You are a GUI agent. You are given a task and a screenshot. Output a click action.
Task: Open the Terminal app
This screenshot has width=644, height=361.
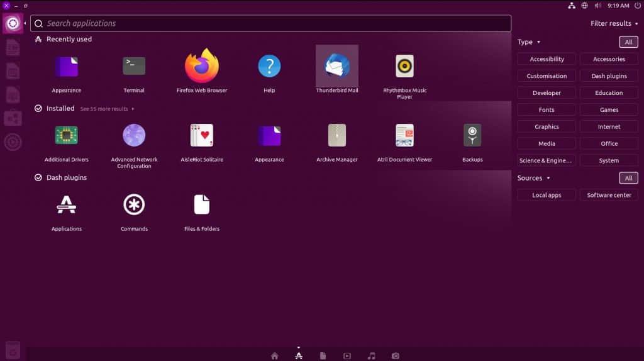134,67
